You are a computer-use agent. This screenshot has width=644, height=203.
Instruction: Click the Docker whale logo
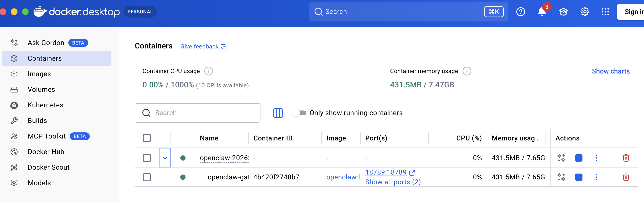40,11
